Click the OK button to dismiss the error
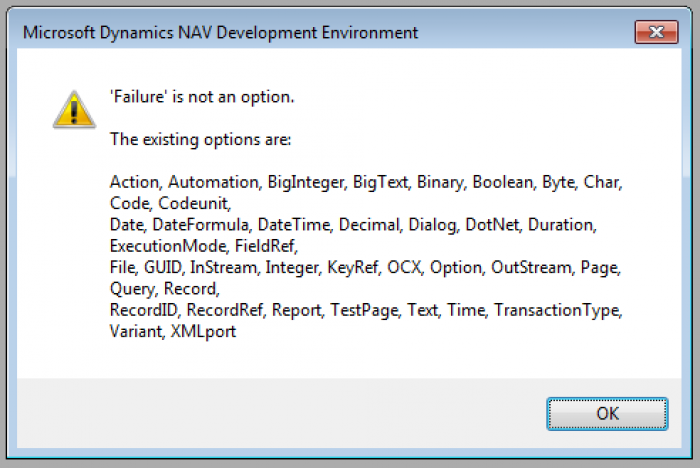 (607, 414)
